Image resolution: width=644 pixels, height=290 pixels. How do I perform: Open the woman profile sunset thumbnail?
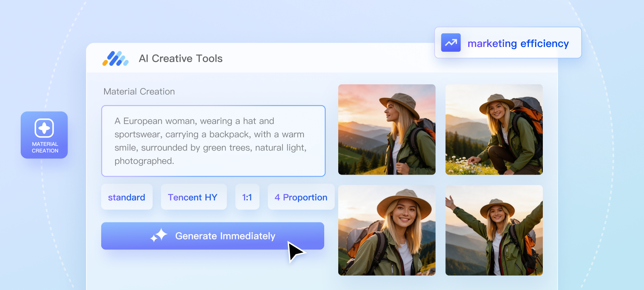coord(387,129)
